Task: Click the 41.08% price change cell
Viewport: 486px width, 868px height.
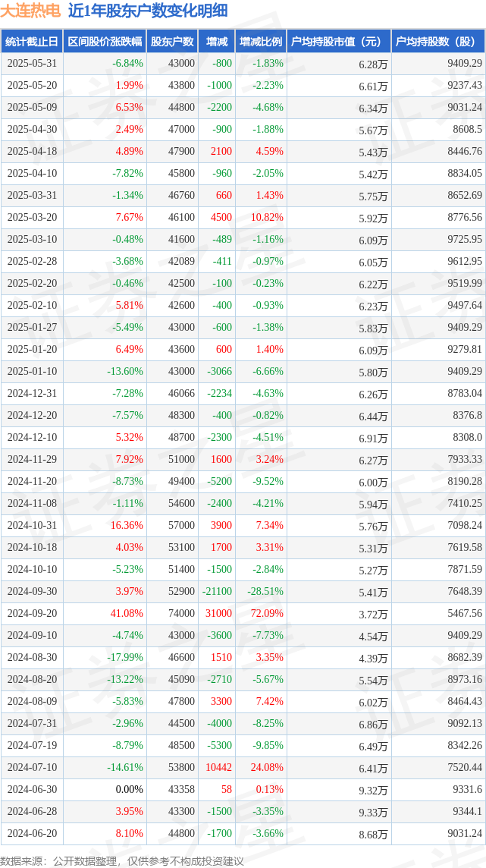Action: pos(127,613)
